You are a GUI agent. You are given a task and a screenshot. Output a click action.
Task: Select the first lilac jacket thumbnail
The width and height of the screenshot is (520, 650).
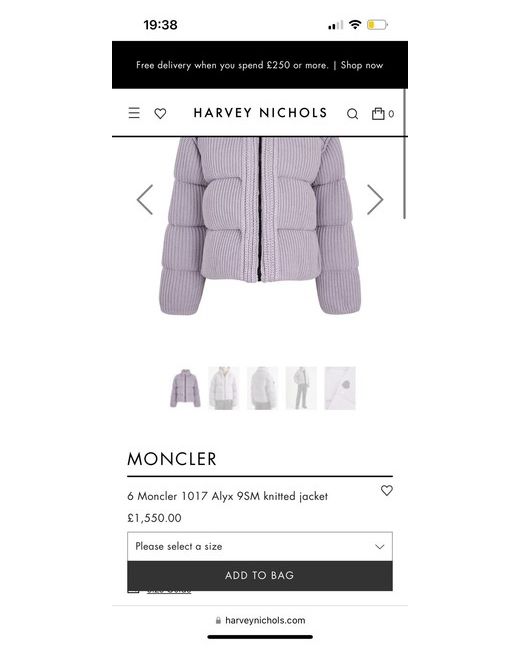click(185, 388)
